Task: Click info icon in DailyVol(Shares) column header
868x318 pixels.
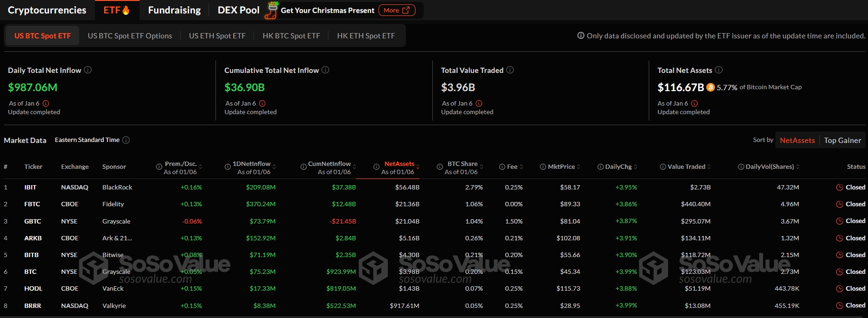Action: point(741,167)
